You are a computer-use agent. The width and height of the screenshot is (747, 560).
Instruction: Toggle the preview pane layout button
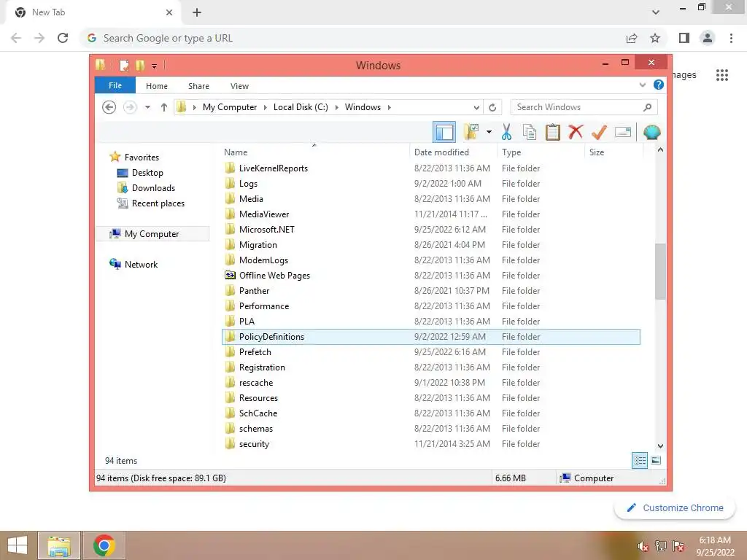point(444,132)
